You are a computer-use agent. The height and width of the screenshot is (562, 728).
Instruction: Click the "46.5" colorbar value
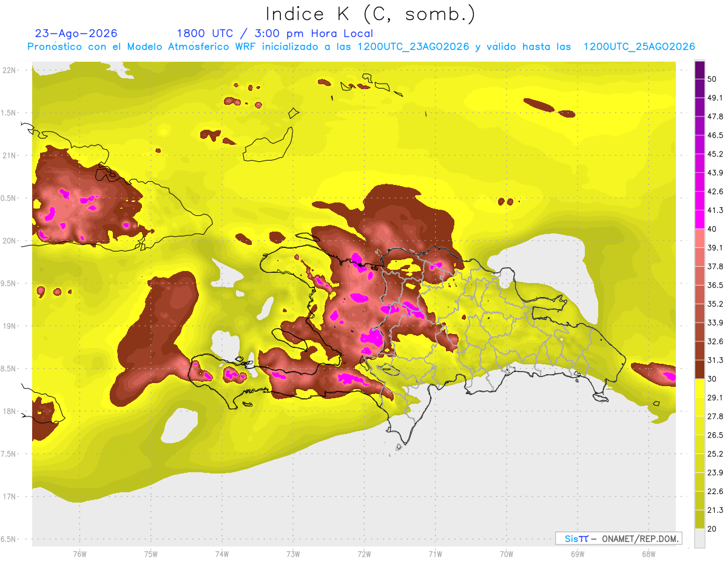pos(715,135)
